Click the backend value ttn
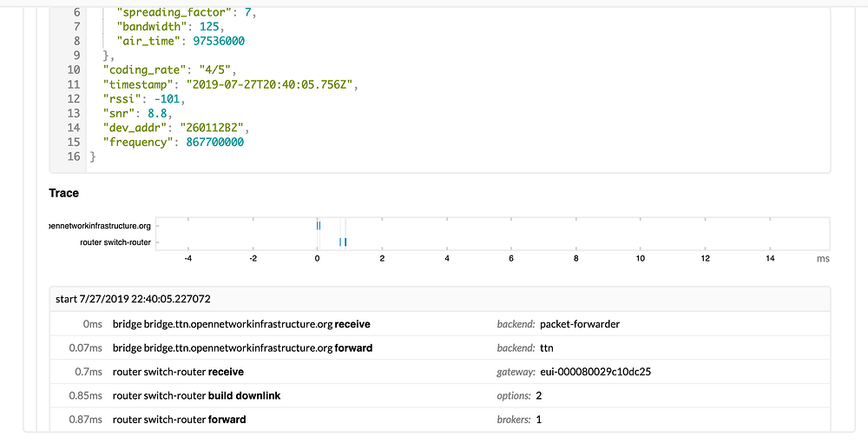Viewport: 868px width, 444px height. (546, 348)
